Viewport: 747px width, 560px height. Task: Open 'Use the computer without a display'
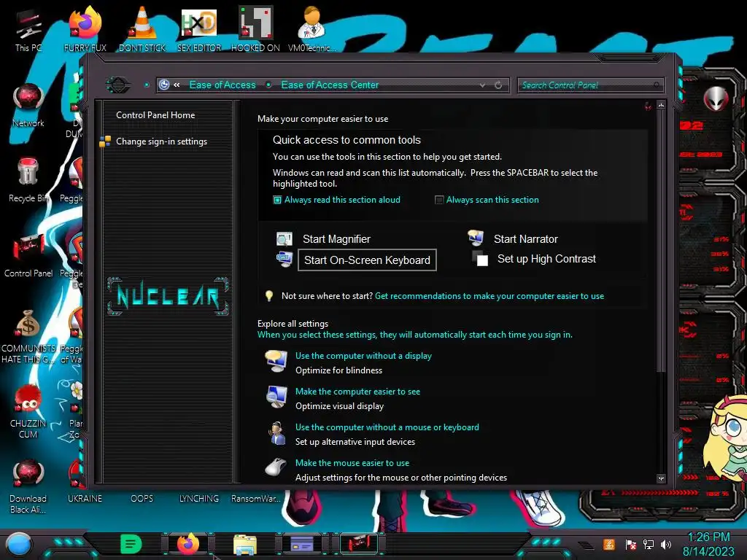click(363, 356)
